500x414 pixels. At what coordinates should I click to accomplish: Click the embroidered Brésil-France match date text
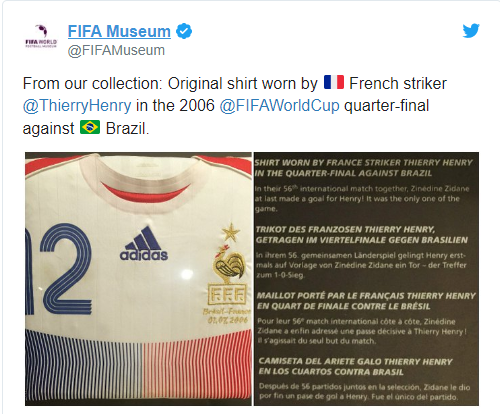(x=227, y=316)
